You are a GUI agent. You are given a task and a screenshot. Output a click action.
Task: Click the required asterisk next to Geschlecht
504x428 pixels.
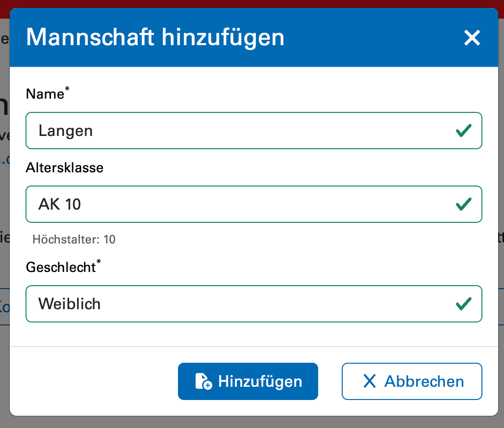click(99, 263)
